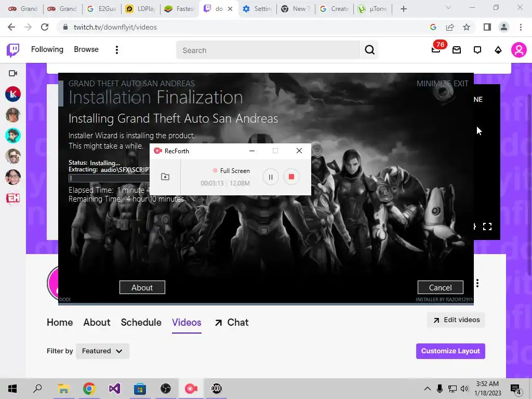Open the DODI installer taskbar icon
The image size is (532, 399).
pyautogui.click(x=217, y=389)
